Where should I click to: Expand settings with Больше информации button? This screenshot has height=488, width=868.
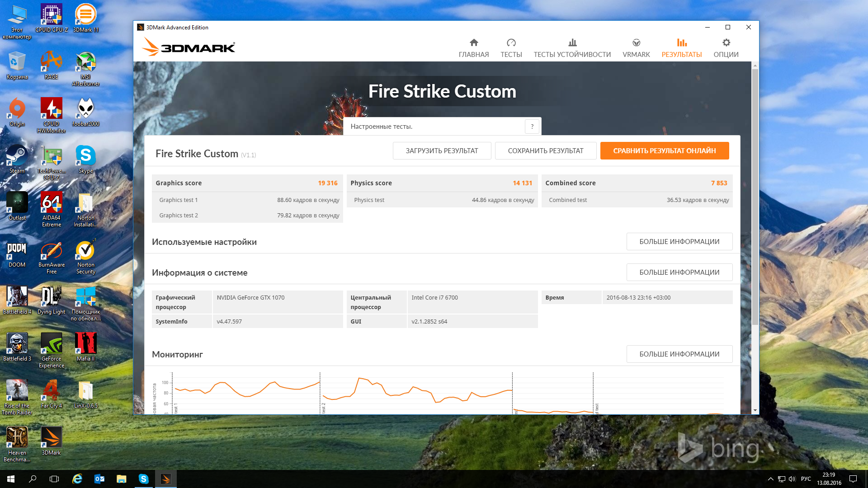(x=679, y=242)
